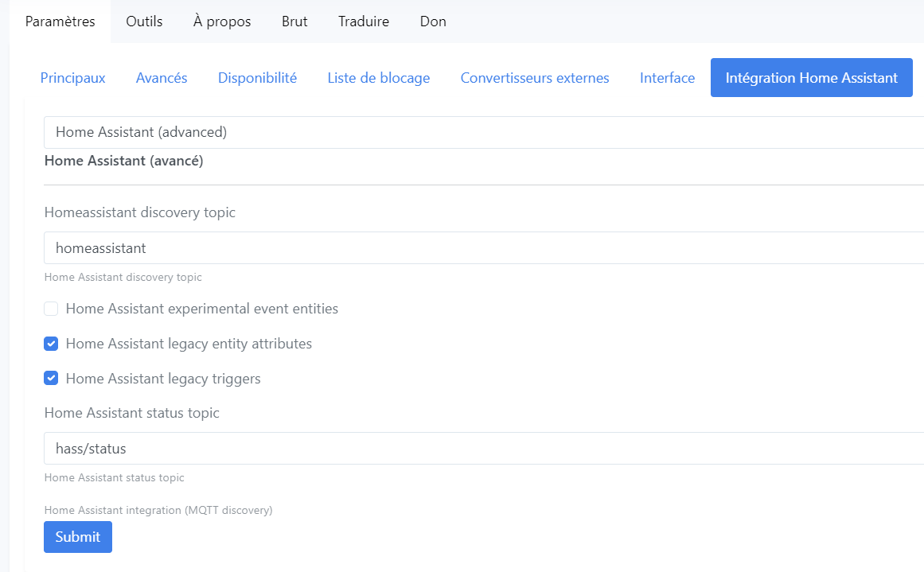Uncheck Home Assistant legacy entity attributes
The height and width of the screenshot is (572, 924).
[51, 344]
